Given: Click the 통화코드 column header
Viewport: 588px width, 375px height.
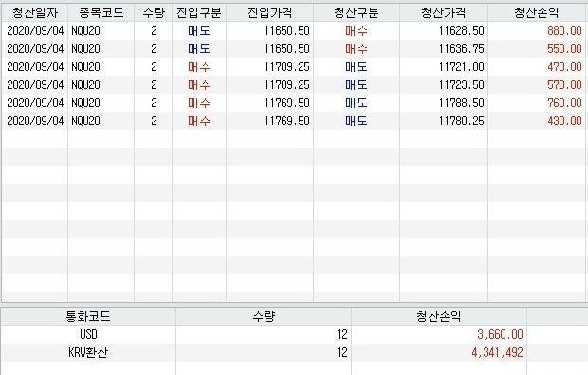Looking at the screenshot, I should click(x=88, y=316).
